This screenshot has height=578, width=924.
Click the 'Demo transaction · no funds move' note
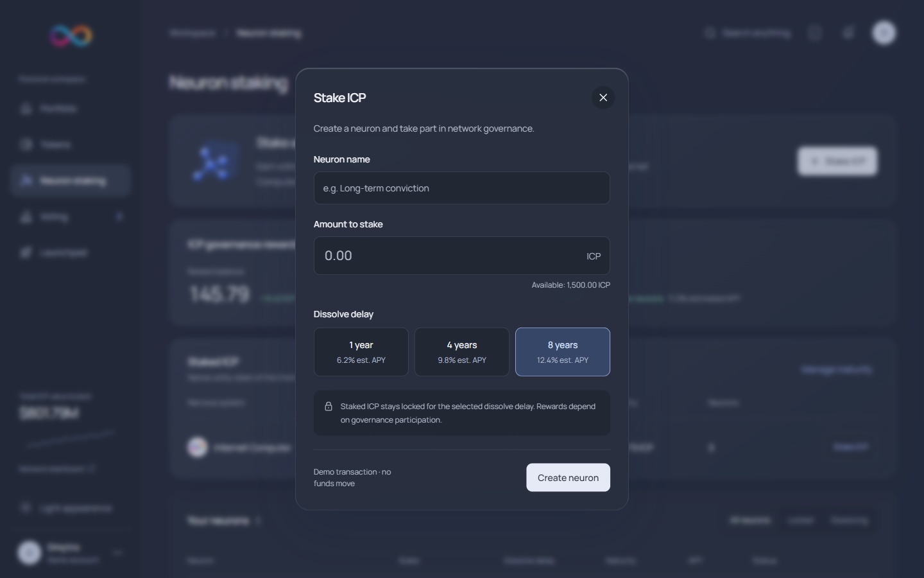coord(352,478)
